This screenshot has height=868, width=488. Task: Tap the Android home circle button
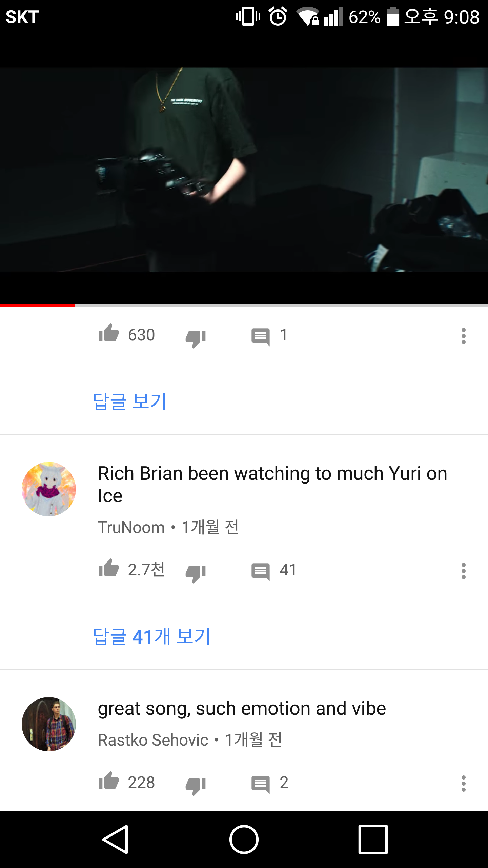tap(244, 840)
